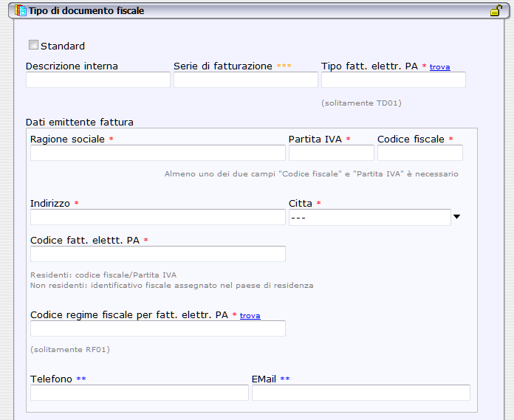This screenshot has width=514, height=420.
Task: Open the Citta dropdown list
Action: (x=369, y=217)
